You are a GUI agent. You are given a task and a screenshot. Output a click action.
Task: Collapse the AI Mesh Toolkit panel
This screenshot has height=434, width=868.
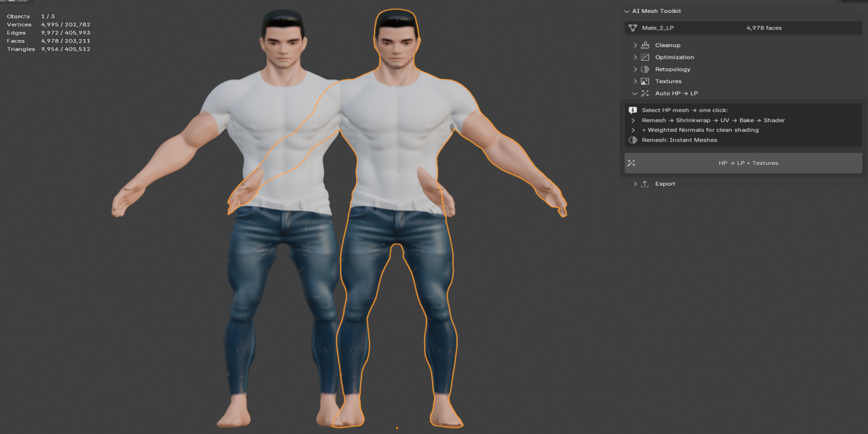pyautogui.click(x=626, y=11)
